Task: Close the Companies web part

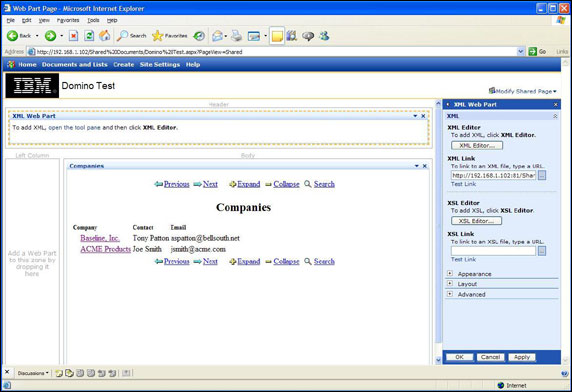Action: pyautogui.click(x=425, y=166)
